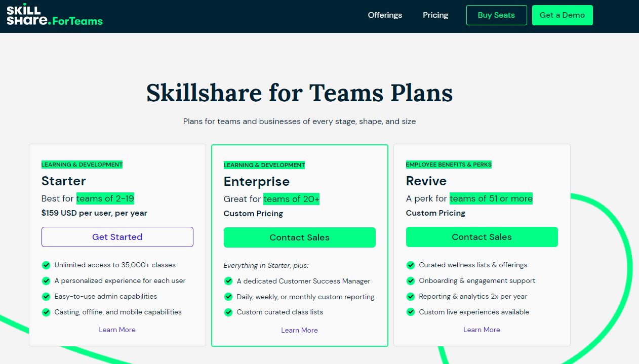
Task: Click 'Custom live experiences available' feature text
Action: point(474,312)
